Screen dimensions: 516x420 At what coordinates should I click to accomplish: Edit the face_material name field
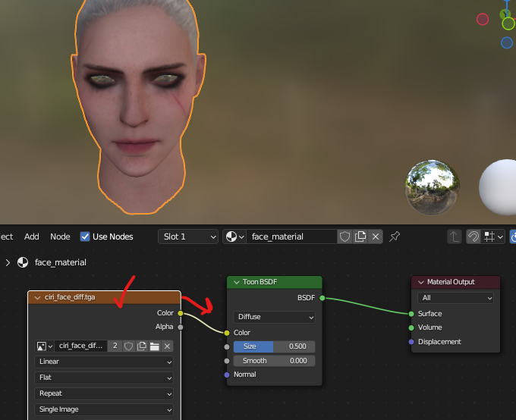click(291, 237)
